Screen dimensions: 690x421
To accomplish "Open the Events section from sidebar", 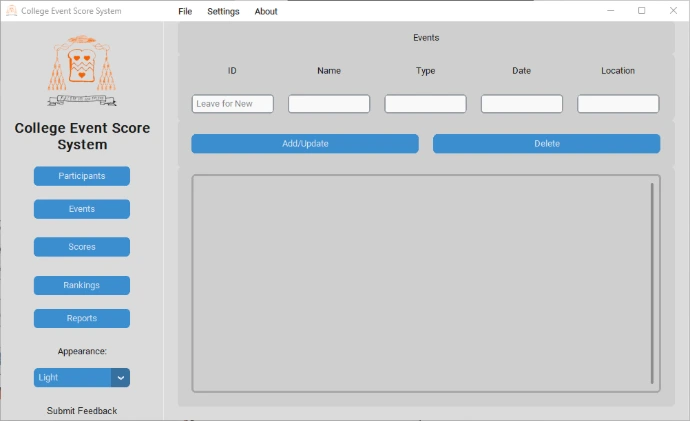I will click(x=82, y=209).
